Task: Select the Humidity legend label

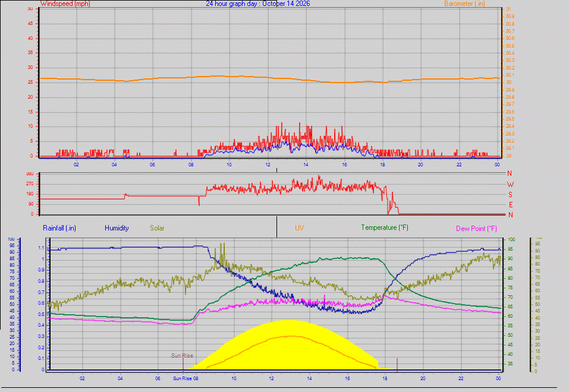Action: coord(117,228)
